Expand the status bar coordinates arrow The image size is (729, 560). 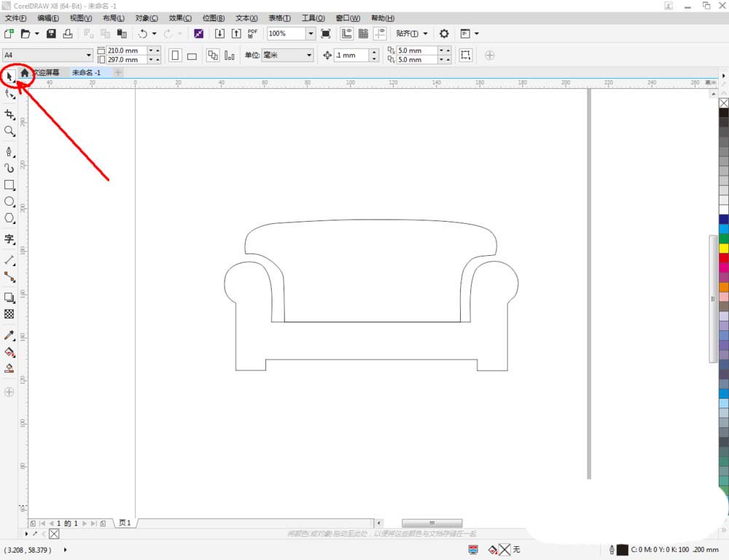coord(65,550)
